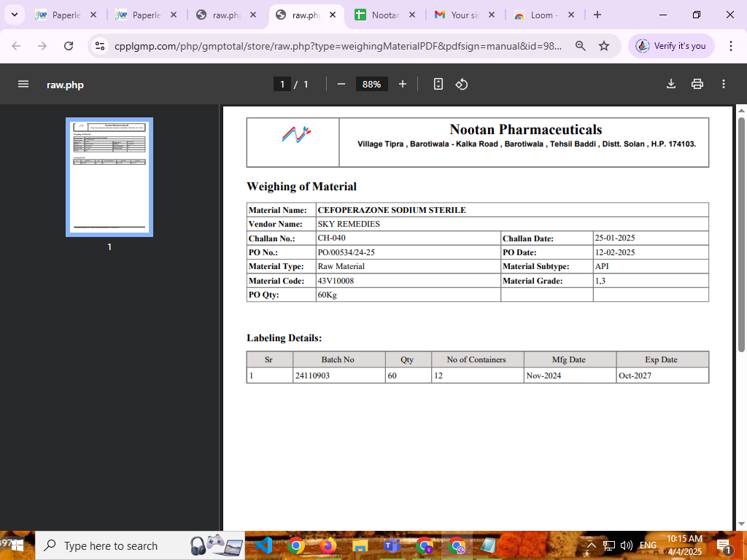Print the PDF document
The image size is (747, 560).
(697, 84)
